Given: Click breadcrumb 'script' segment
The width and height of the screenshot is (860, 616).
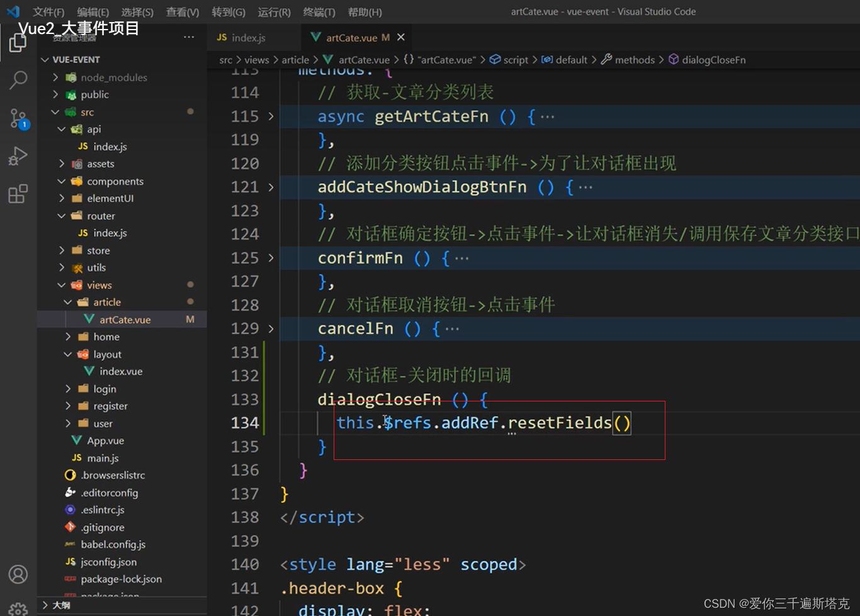Looking at the screenshot, I should [x=509, y=60].
